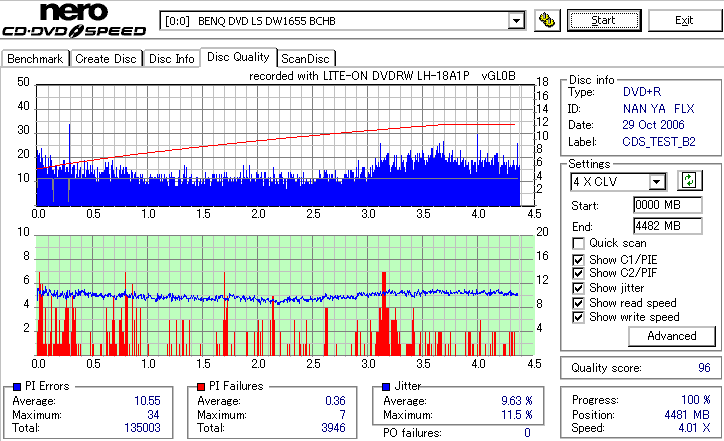724x441 pixels.
Task: Click the blue PI Errors legend square
Action: pos(17,387)
